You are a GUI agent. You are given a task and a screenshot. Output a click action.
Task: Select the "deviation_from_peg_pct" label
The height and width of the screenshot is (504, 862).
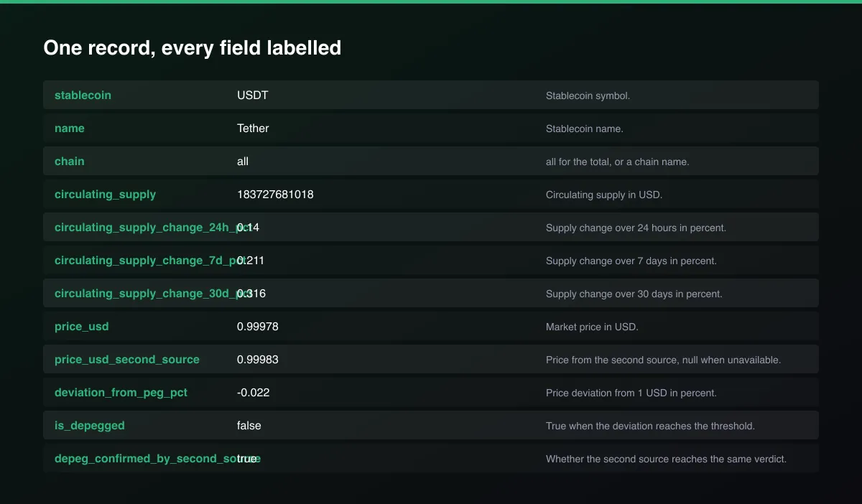(x=121, y=392)
